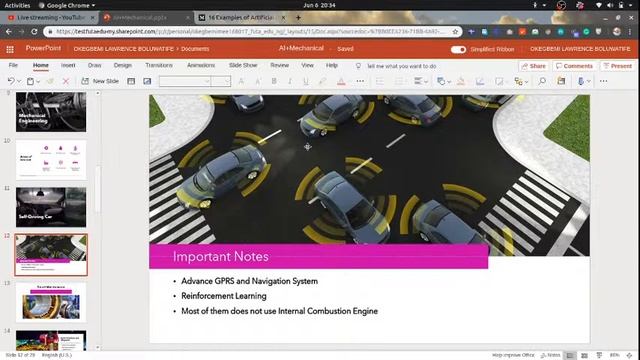Image resolution: width=640 pixels, height=360 pixels.
Task: Switch to Slide Sorter view in status bar
Action: point(584,356)
